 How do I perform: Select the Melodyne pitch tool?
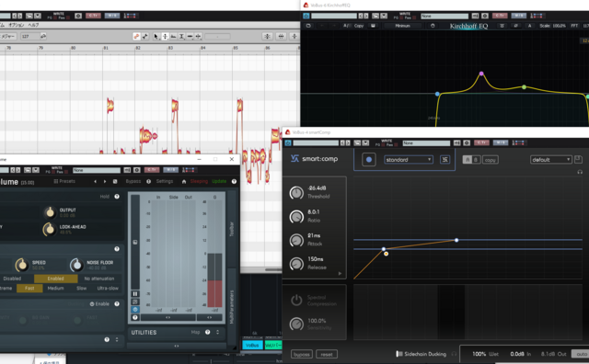pyautogui.click(x=165, y=37)
